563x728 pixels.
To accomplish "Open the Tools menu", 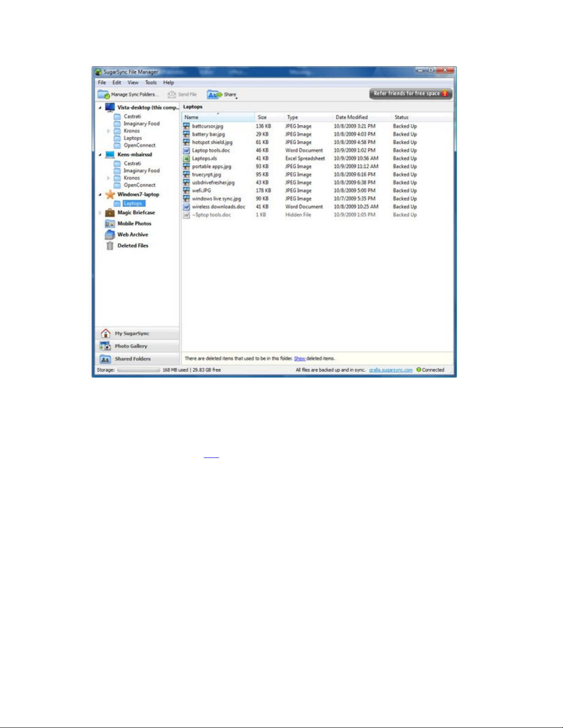I will (x=151, y=83).
